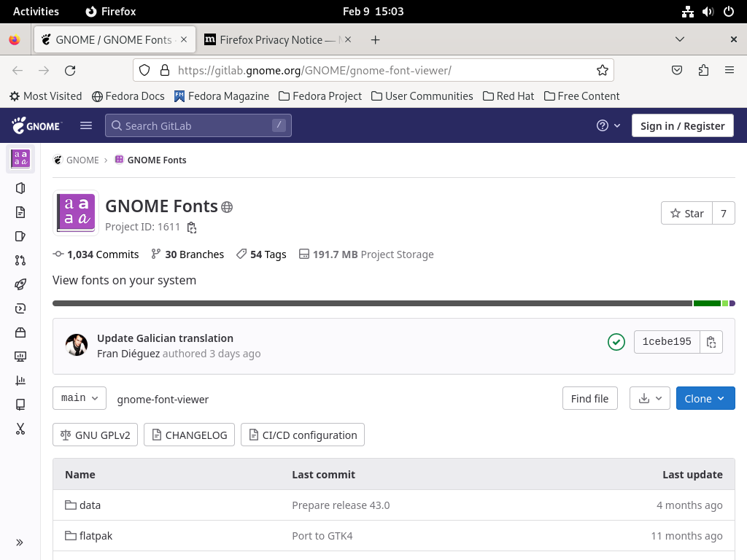Click the dark gray language bar segment
Screen dimensions: 747x560
(x=372, y=303)
